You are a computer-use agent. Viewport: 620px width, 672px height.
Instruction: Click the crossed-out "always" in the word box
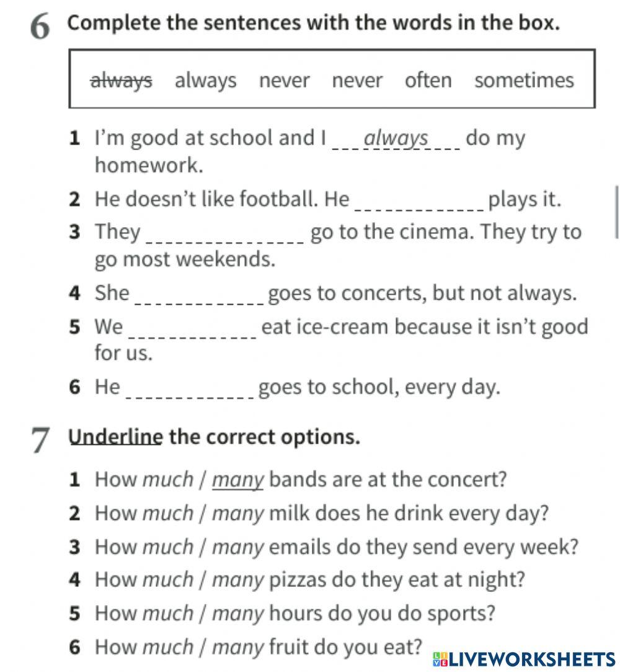point(122,81)
